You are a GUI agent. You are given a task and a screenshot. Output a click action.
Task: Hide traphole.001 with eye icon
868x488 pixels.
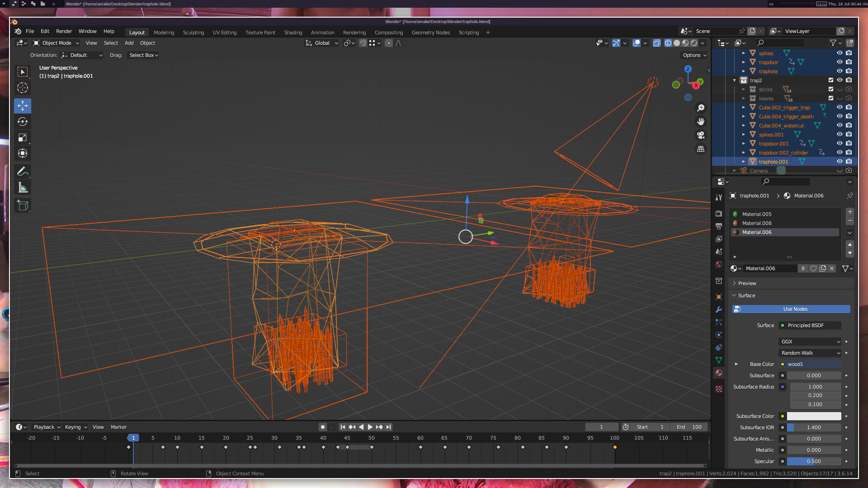click(x=840, y=161)
